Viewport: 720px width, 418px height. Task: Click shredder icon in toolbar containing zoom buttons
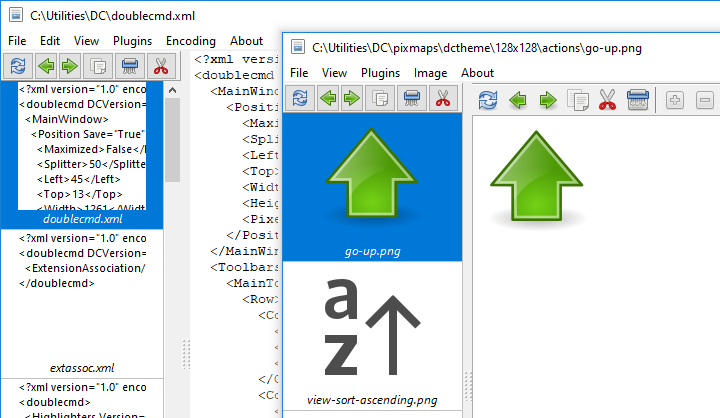pyautogui.click(x=638, y=100)
